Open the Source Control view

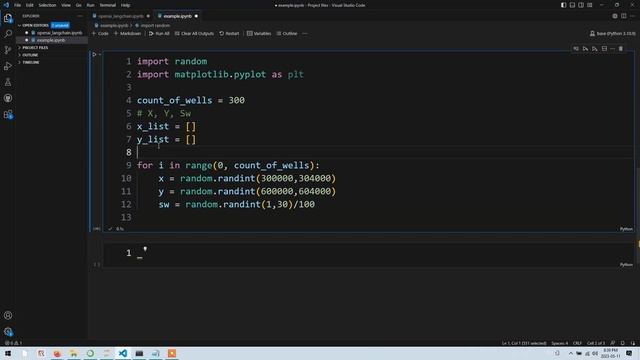coord(8,50)
